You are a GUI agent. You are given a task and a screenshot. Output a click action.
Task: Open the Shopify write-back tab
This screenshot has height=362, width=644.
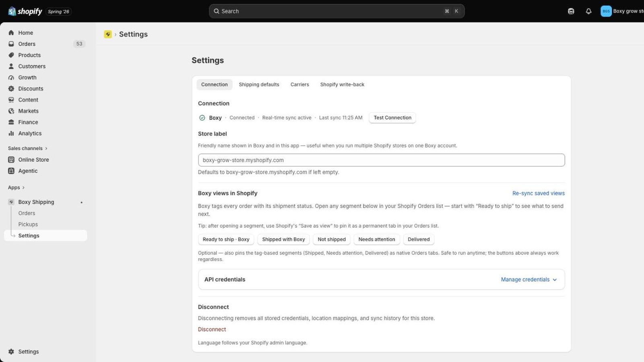[342, 84]
